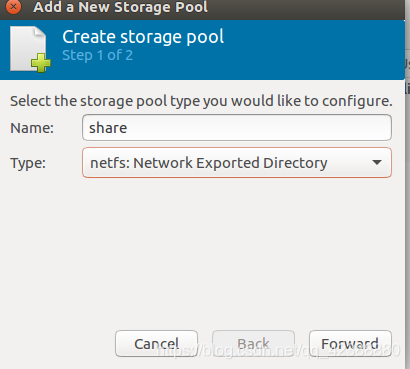Place cursor after share in Name box
The image size is (410, 369).
pyautogui.click(x=128, y=128)
